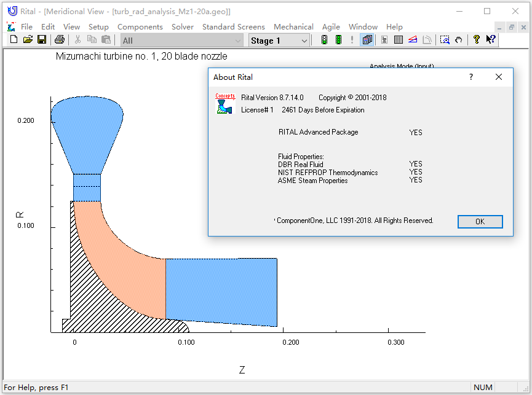Click 'DBR Real Fluid' line
Viewport: 532px width, 395px height.
click(300, 164)
